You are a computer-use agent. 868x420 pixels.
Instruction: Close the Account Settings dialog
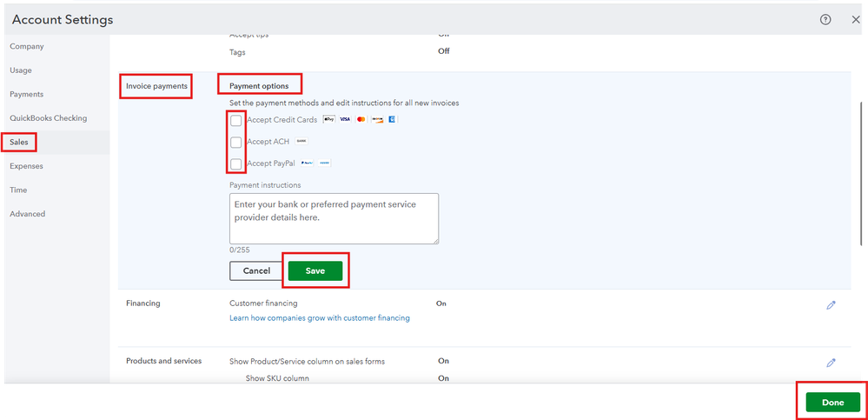(x=856, y=20)
